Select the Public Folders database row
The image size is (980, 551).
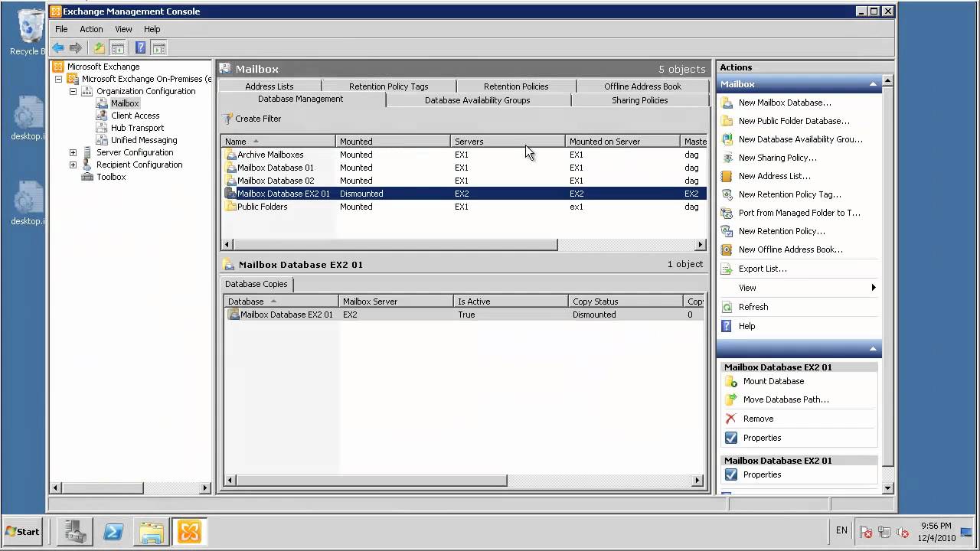pos(465,207)
